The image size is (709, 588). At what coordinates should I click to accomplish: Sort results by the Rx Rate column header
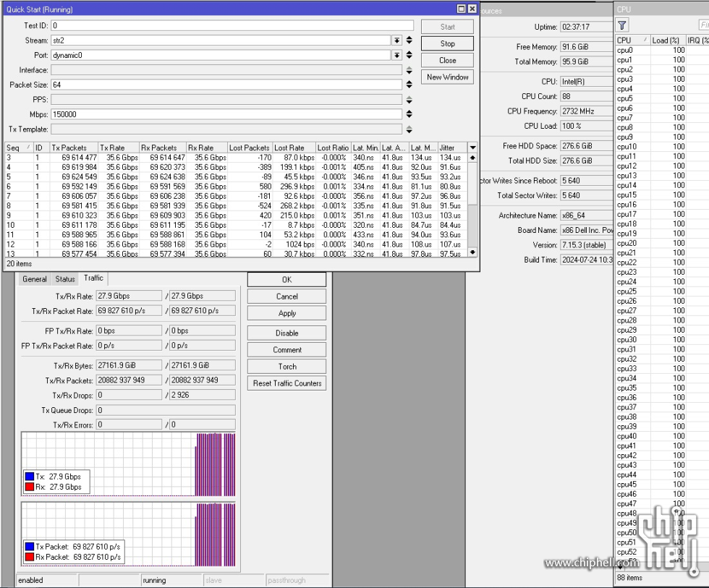pos(207,148)
